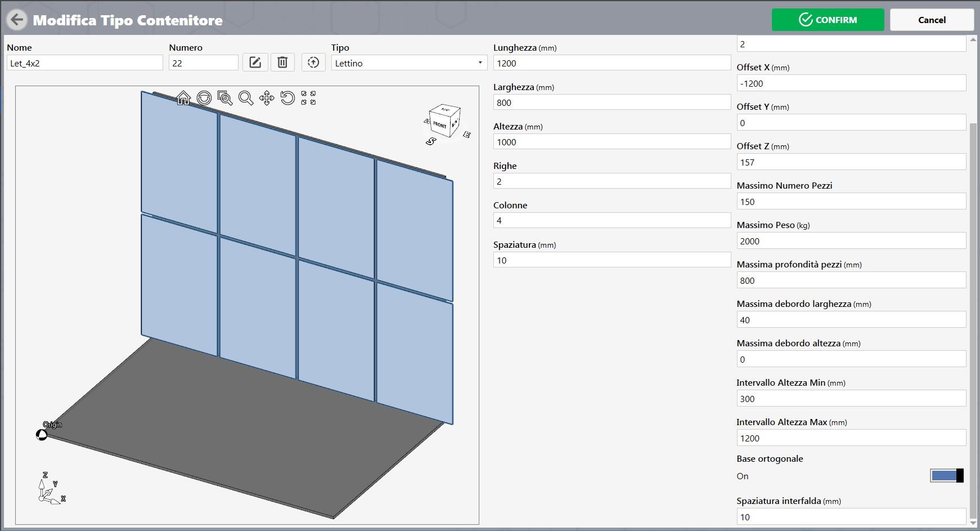The width and height of the screenshot is (980, 531).
Task: Confirm the container type changes
Action: (828, 20)
